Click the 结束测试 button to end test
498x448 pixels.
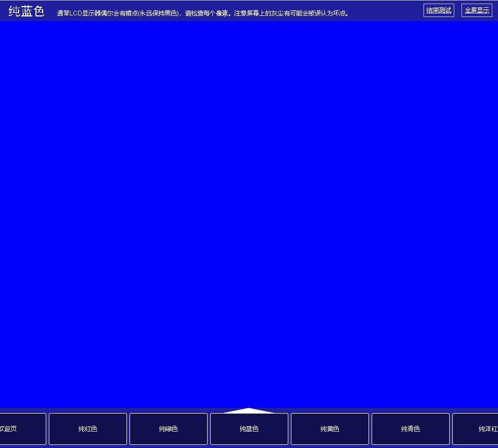point(438,10)
